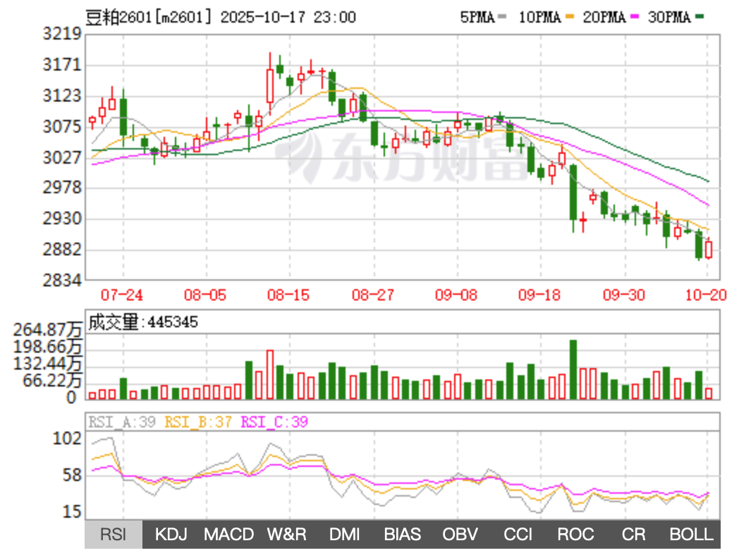Open the CCI indicator tab

518,535
